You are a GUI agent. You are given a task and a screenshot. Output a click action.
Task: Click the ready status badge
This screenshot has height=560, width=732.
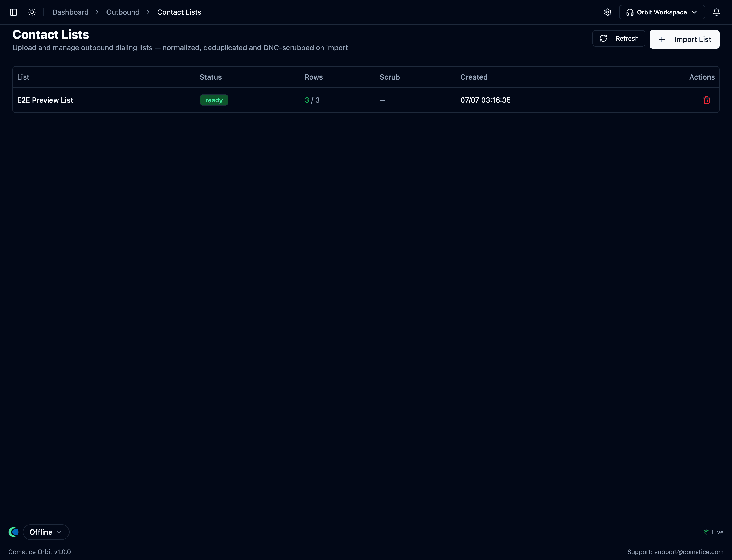click(214, 100)
